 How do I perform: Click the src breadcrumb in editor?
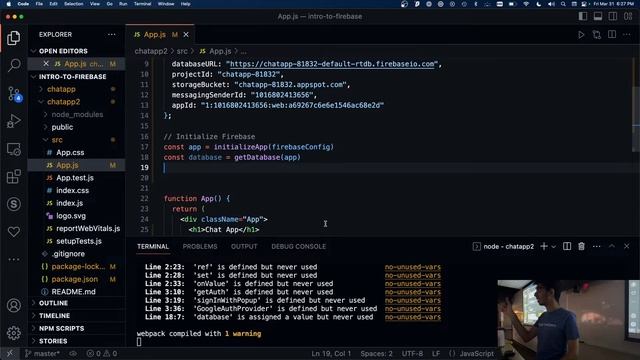[182, 51]
